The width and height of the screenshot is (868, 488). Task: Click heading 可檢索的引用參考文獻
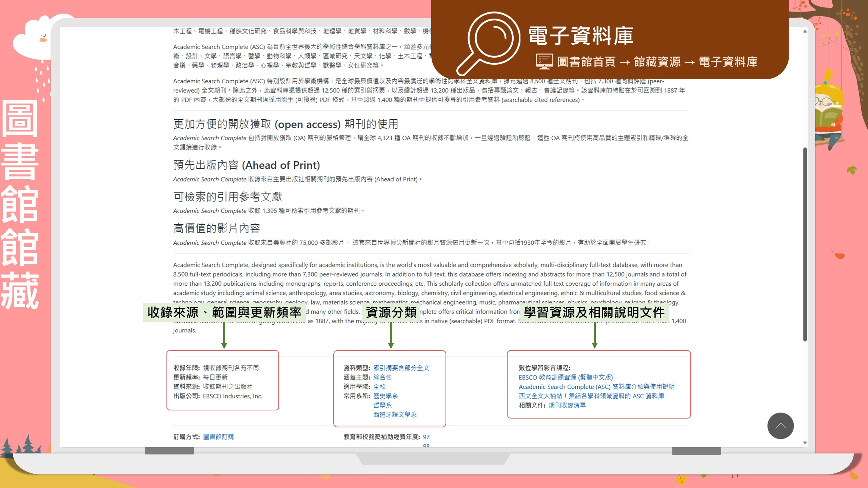228,197
